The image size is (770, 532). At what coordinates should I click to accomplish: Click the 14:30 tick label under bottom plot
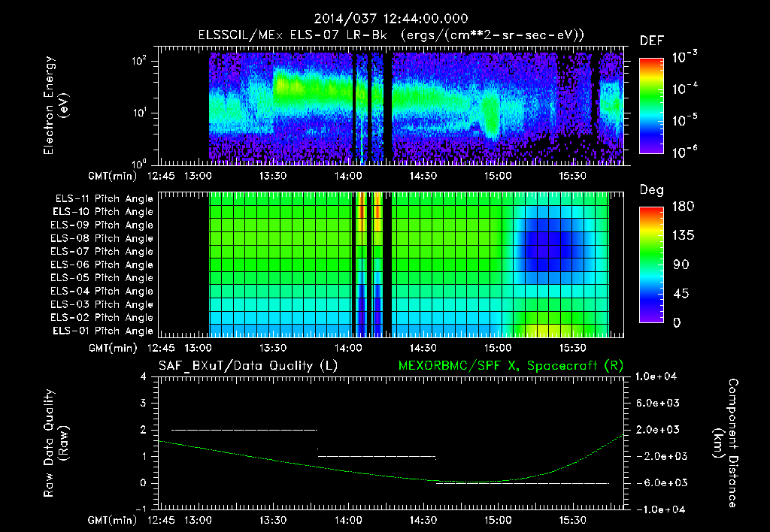coord(423,520)
